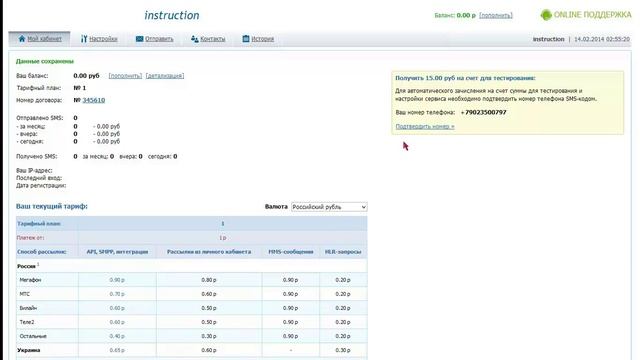Click the envelope icon beside Отправить
This screenshot has width=640, height=360.
coord(140,39)
